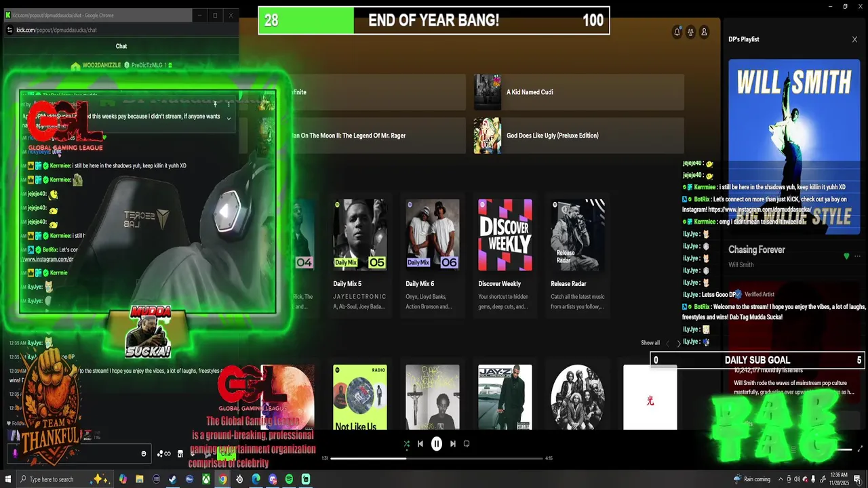This screenshot has height=488, width=868.
Task: Open the Discover Weekly playlist card
Action: [505, 254]
